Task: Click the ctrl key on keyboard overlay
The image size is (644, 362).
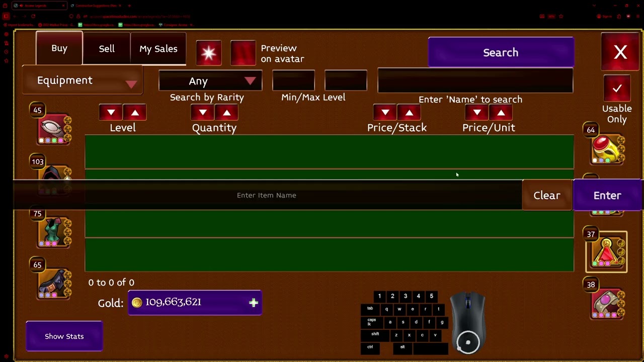Action: click(x=370, y=347)
